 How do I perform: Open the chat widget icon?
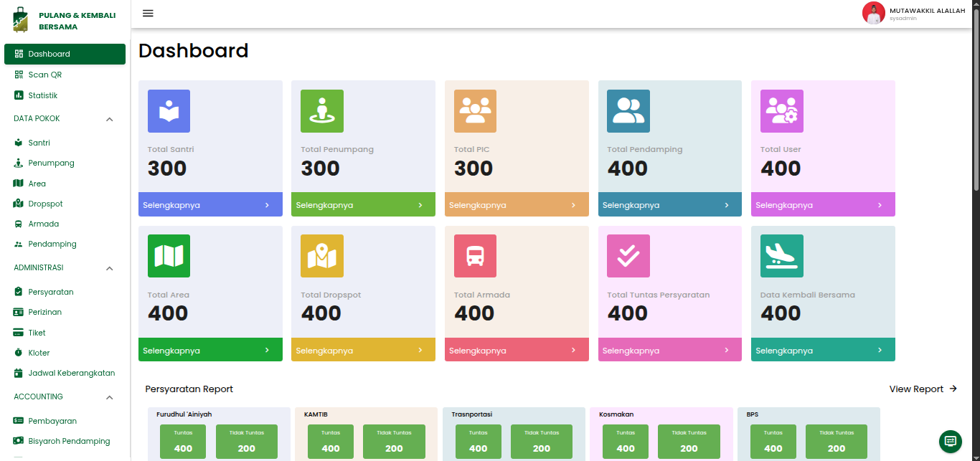click(x=951, y=441)
